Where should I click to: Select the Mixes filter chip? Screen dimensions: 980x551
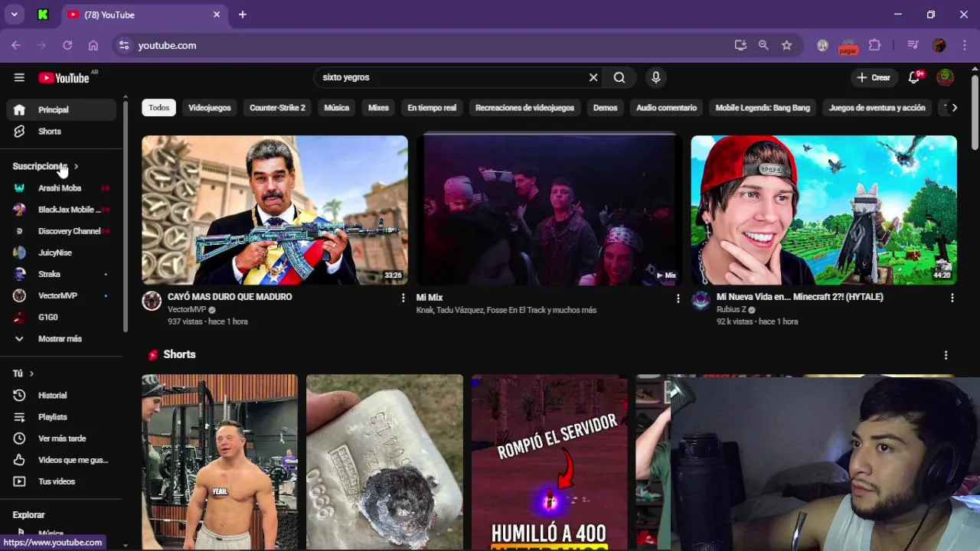click(x=378, y=108)
